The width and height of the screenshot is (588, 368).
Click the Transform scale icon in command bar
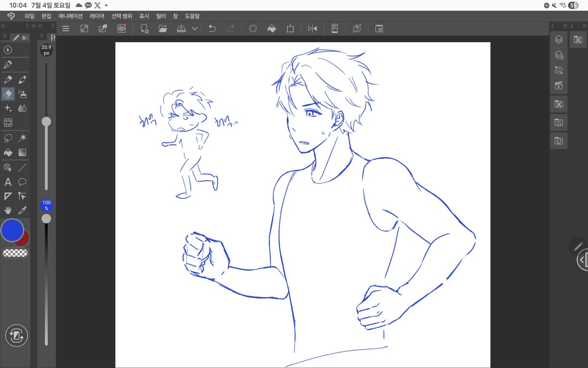coord(290,28)
